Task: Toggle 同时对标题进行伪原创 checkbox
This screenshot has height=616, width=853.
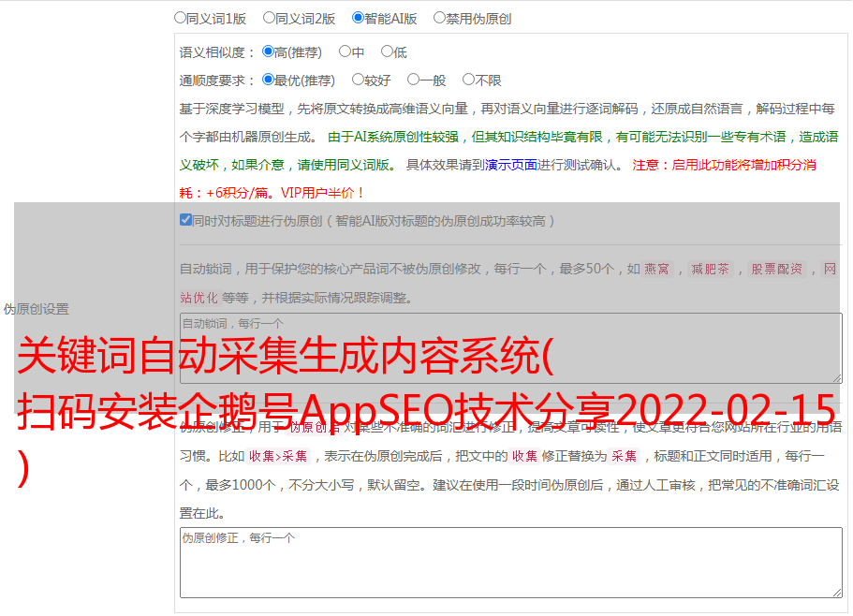Action: (185, 220)
